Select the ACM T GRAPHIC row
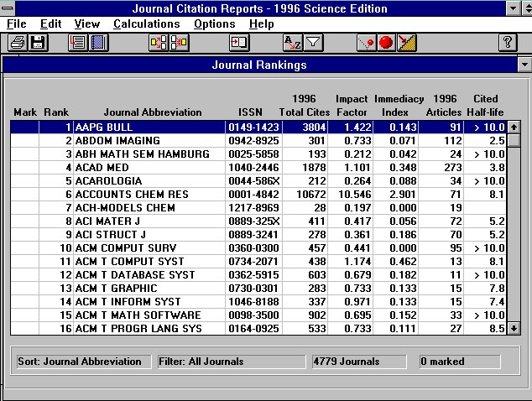Image resolution: width=532 pixels, height=401 pixels. tap(258, 288)
